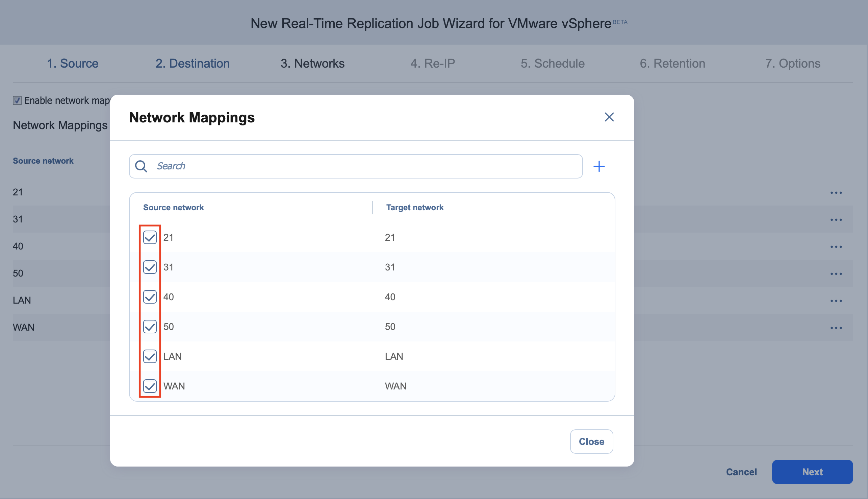
Task: Uncheck the checkbox for source network 21
Action: tap(150, 238)
